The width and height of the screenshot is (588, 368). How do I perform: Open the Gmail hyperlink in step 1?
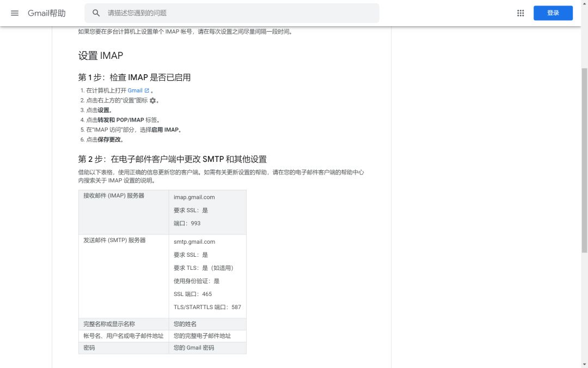pos(134,91)
